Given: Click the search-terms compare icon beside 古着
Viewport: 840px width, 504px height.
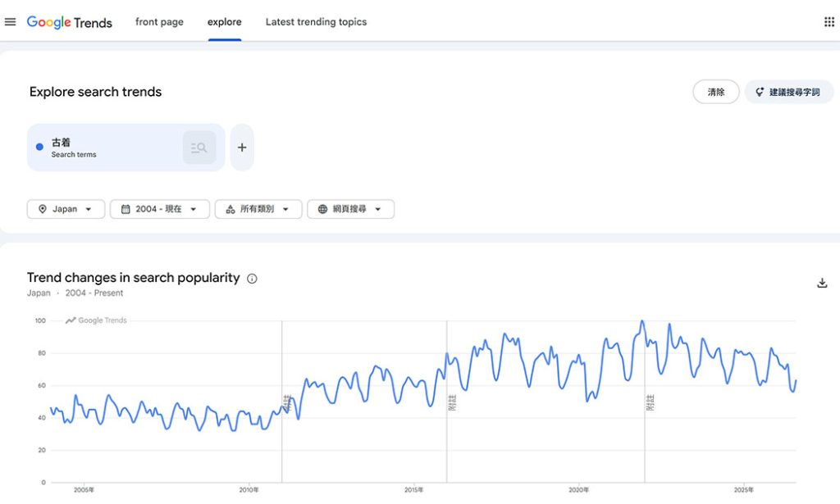Looking at the screenshot, I should [199, 148].
